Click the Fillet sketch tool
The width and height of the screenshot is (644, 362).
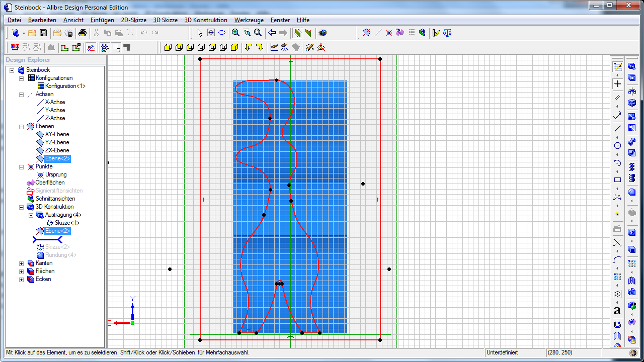pos(617,259)
